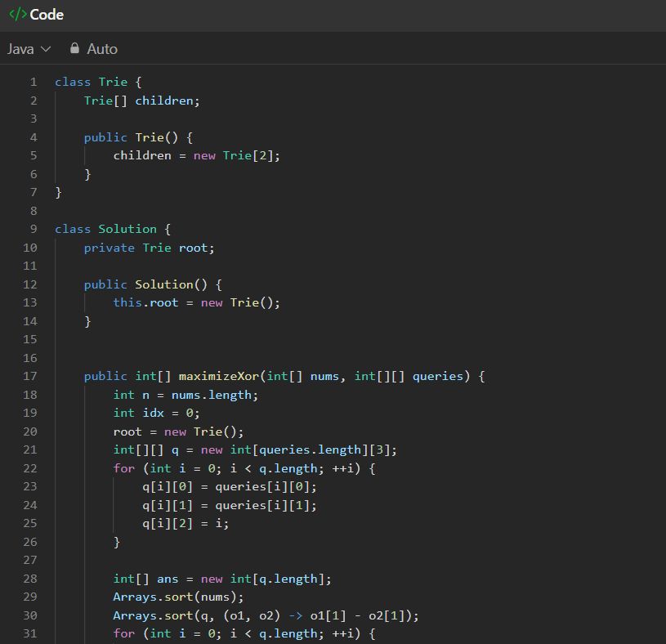The width and height of the screenshot is (666, 644).
Task: Click the green Code brackets icon
Action: (17, 15)
